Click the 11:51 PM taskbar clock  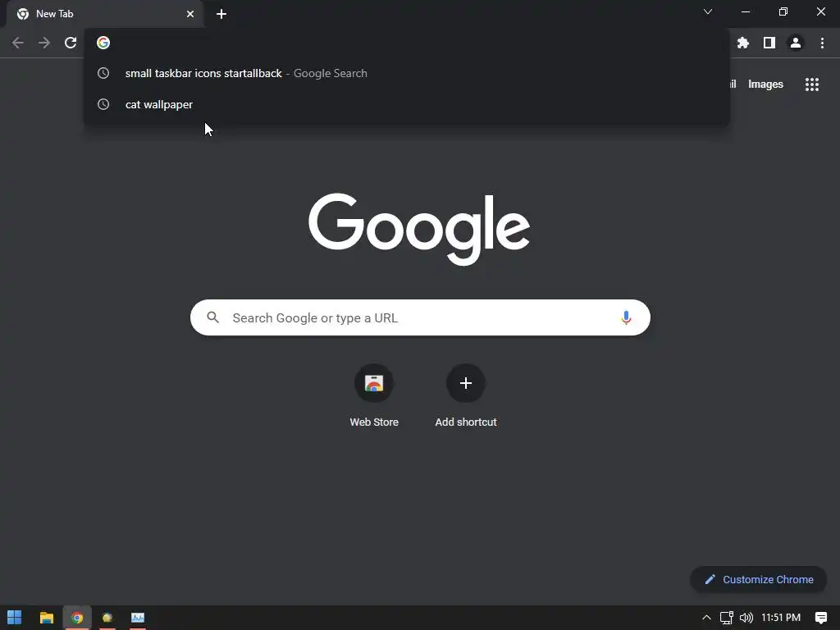[x=781, y=618]
